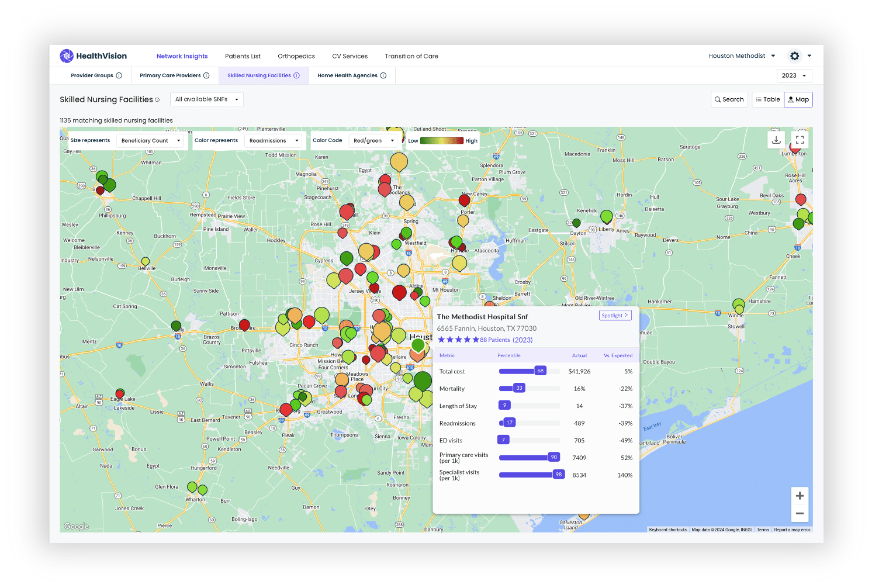Click info icon next to Skilled Nursing Facilities heading
This screenshot has width=872, height=588.
point(157,100)
